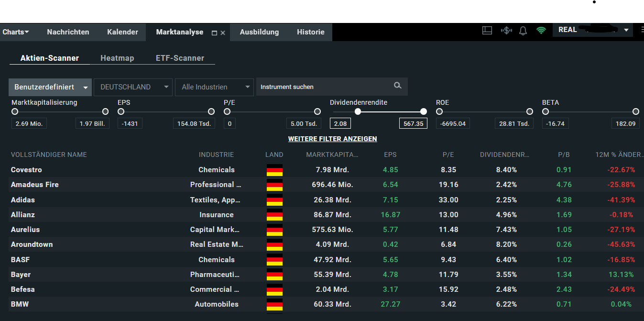
Task: Edit the EPS minimum value -1431
Action: pos(130,123)
